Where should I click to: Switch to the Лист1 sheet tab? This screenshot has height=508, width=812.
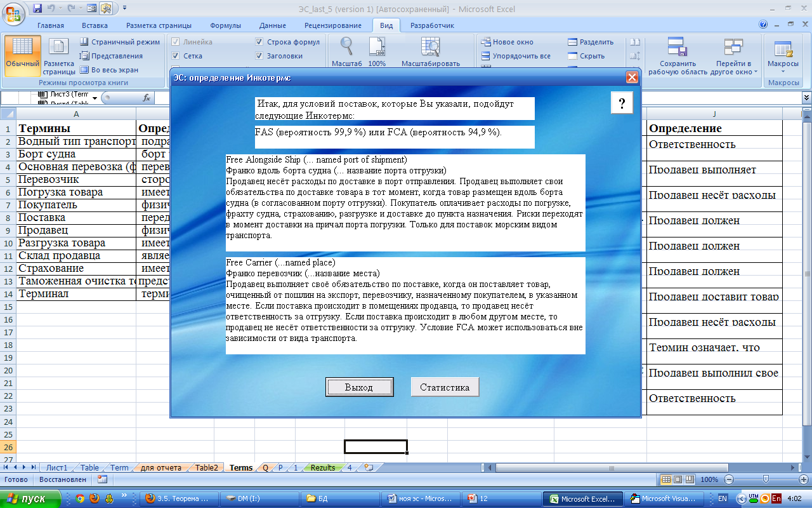(x=56, y=467)
